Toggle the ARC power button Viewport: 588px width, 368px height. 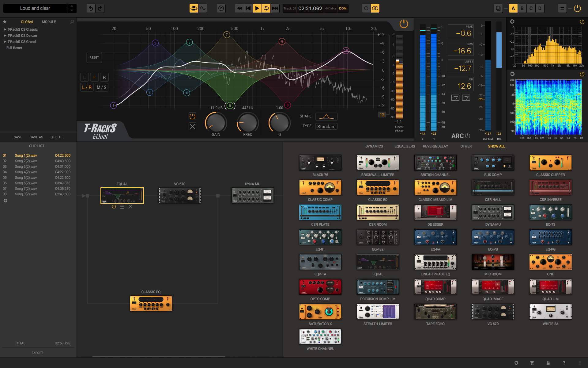(x=468, y=136)
